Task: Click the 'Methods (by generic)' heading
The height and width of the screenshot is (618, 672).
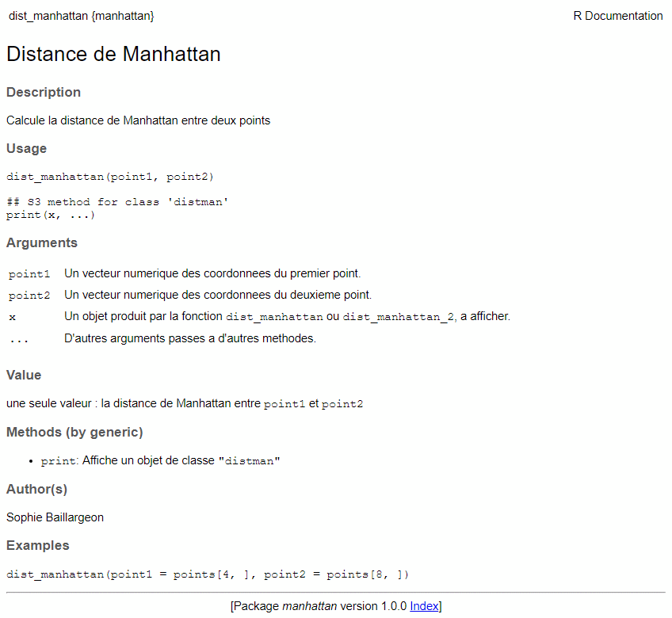Action: click(x=74, y=432)
